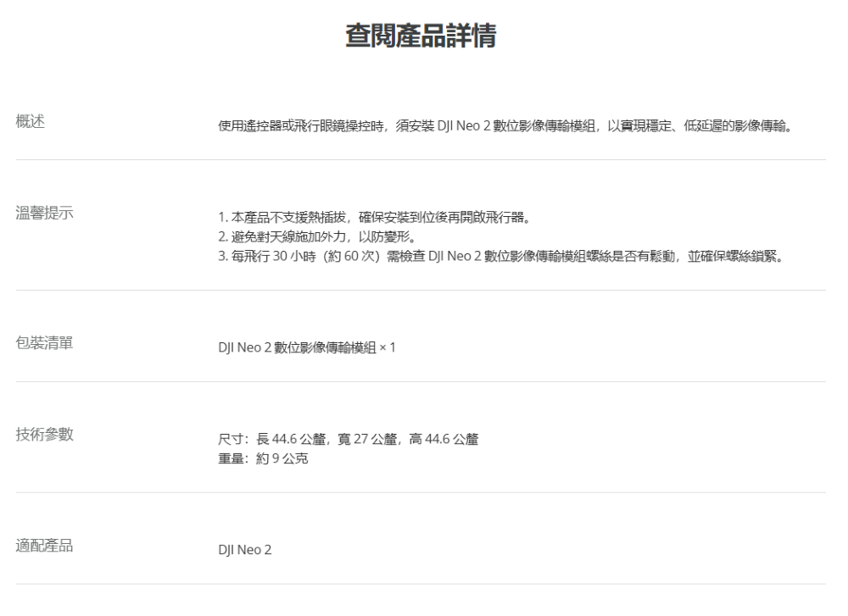Viewport: 848px width, 616px height.
Task: Click the DJI Neo 2 數位影像傳輸模組 × 1 item
Action: pyautogui.click(x=307, y=347)
